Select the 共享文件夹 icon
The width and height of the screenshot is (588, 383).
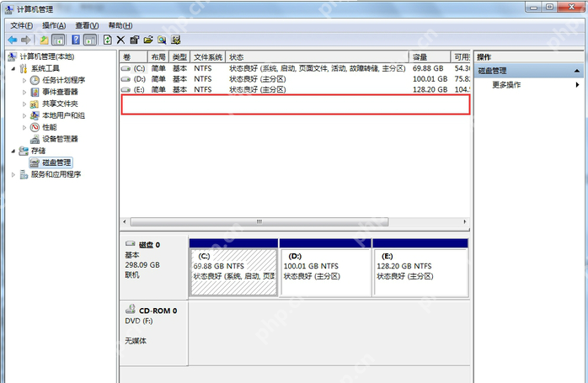pos(35,104)
